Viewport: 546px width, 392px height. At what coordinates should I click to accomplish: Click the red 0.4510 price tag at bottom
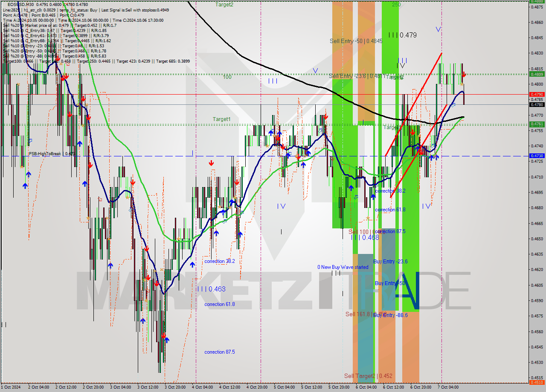[537, 382]
